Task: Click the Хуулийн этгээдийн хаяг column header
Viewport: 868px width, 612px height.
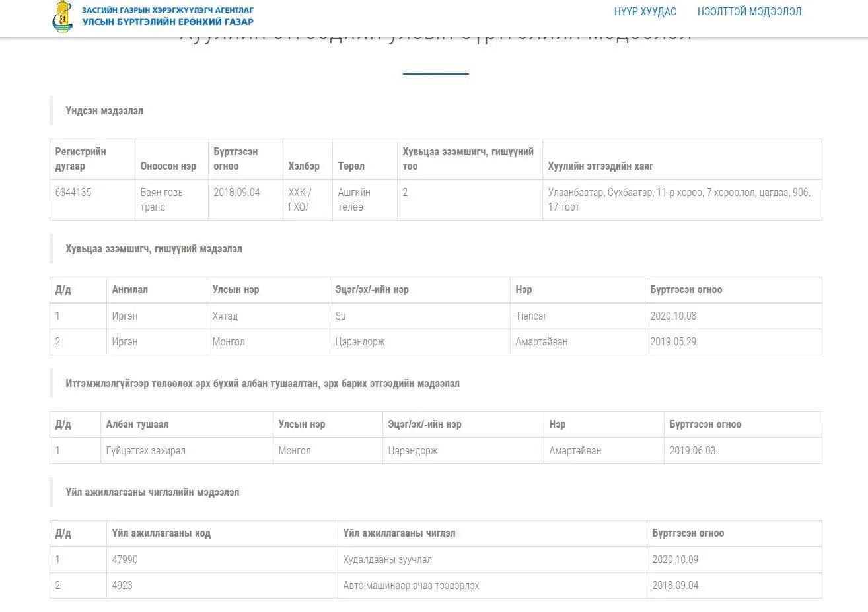Action: (682, 159)
